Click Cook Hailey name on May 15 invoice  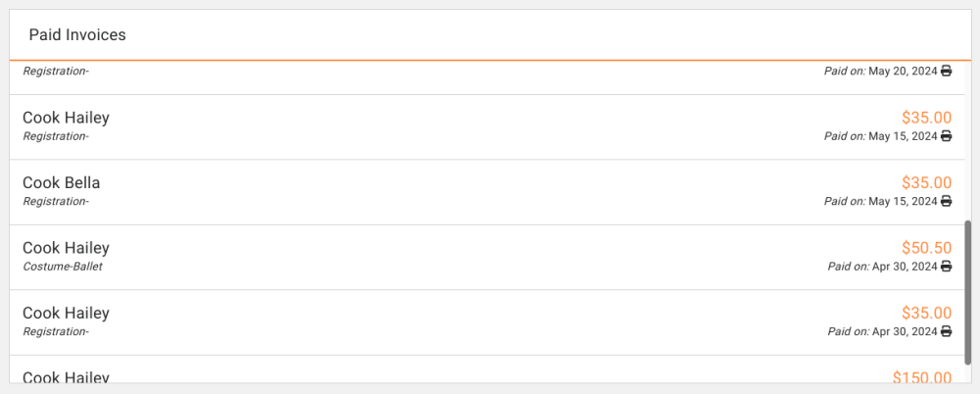pyautogui.click(x=66, y=118)
